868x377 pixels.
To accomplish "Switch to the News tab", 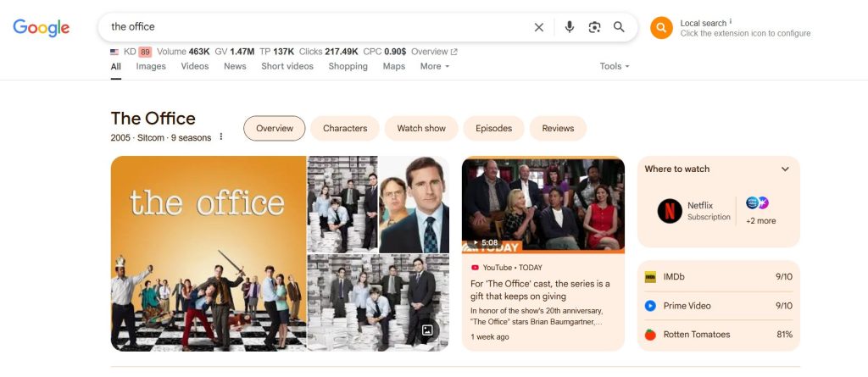I will (x=235, y=66).
